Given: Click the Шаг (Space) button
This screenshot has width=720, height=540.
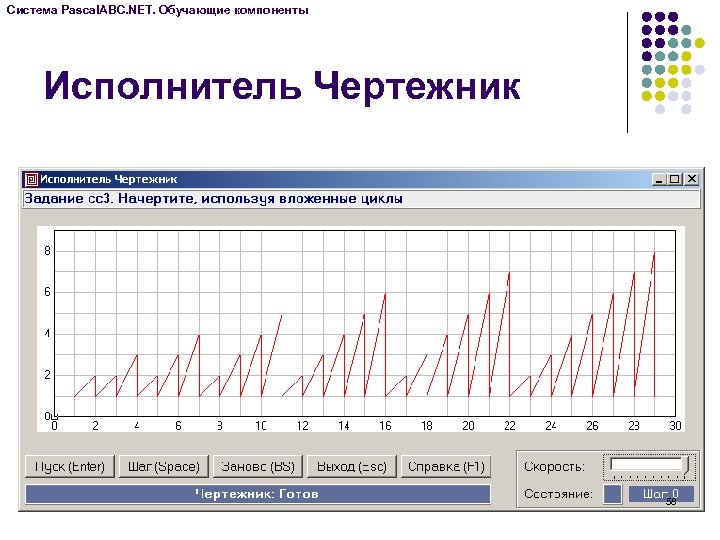Looking at the screenshot, I should click(x=163, y=467).
